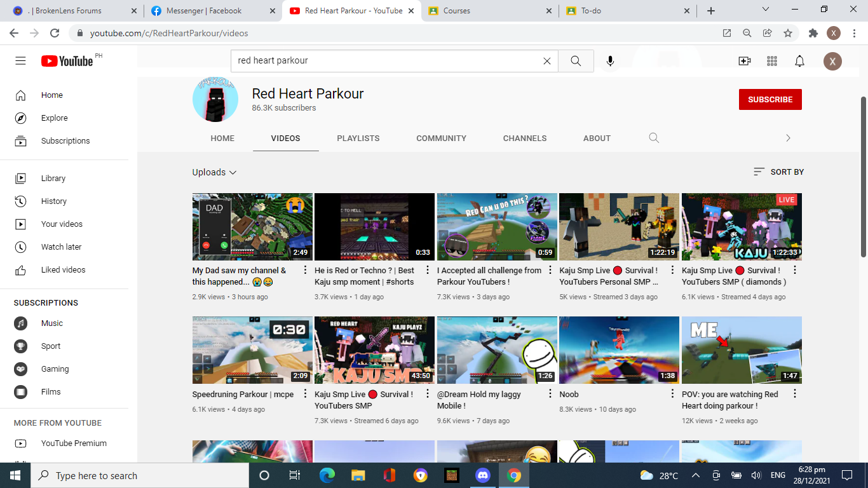Reload the page in Chrome

55,33
